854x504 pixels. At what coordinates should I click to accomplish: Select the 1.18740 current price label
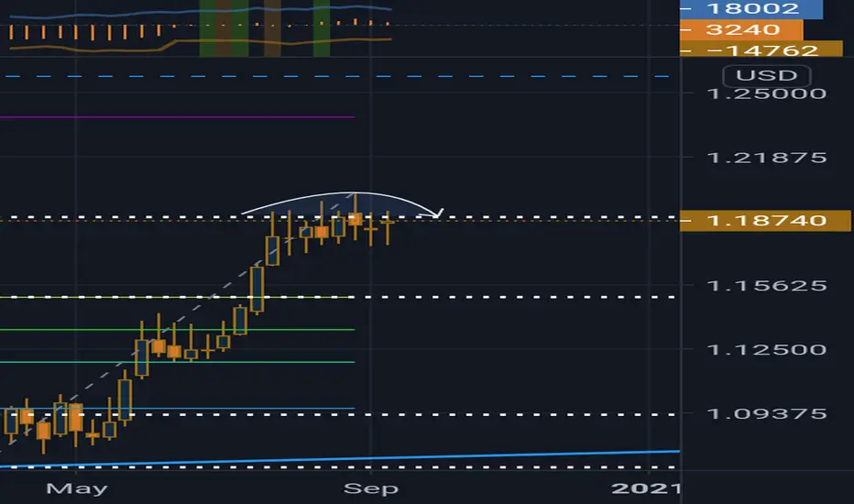click(x=765, y=221)
